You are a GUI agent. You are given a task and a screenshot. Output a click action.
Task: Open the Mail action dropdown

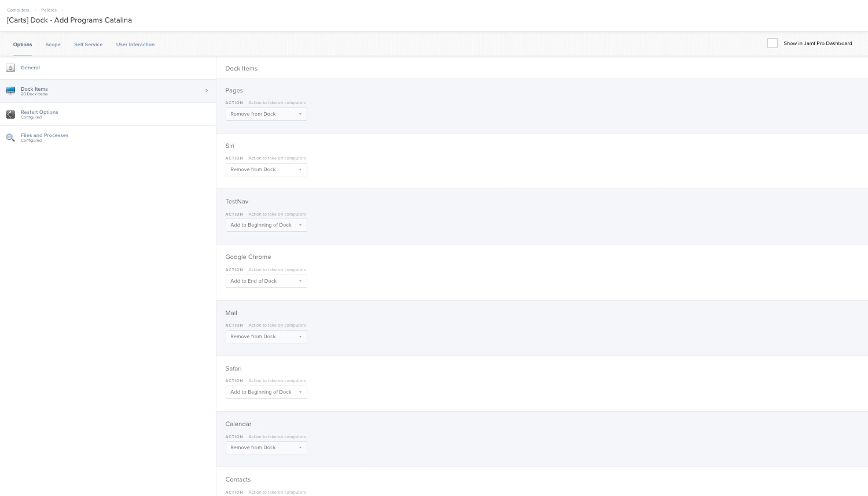pos(266,336)
